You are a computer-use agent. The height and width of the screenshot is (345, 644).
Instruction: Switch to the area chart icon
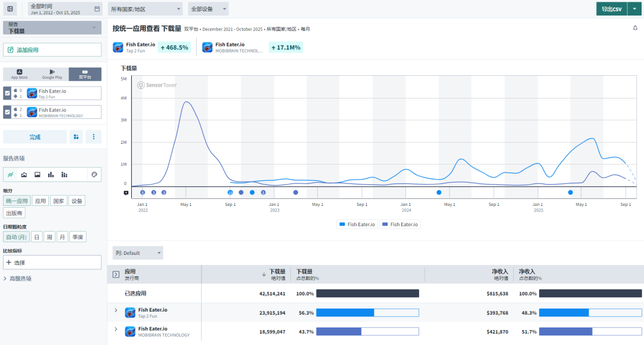click(24, 174)
